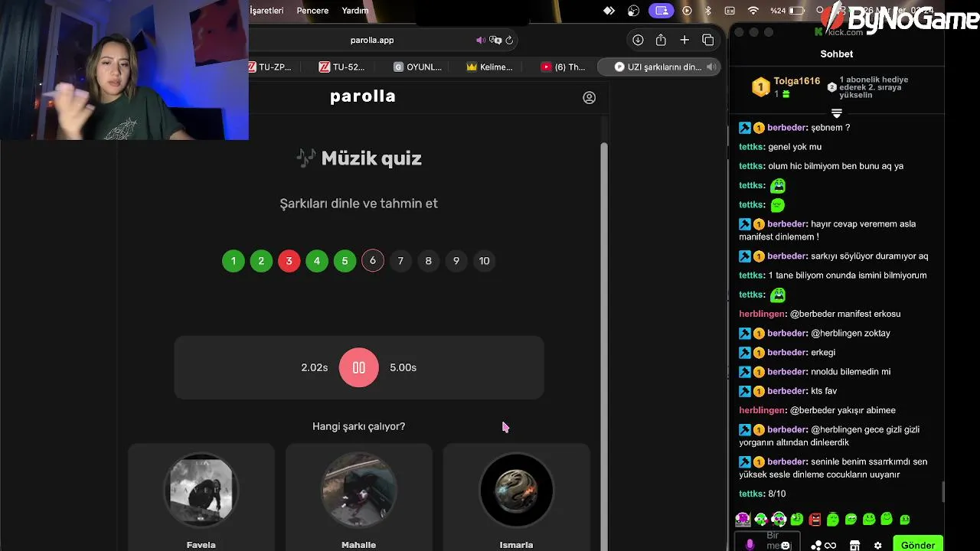
Task: Mute audio via address bar speaker icon
Action: 480,40
